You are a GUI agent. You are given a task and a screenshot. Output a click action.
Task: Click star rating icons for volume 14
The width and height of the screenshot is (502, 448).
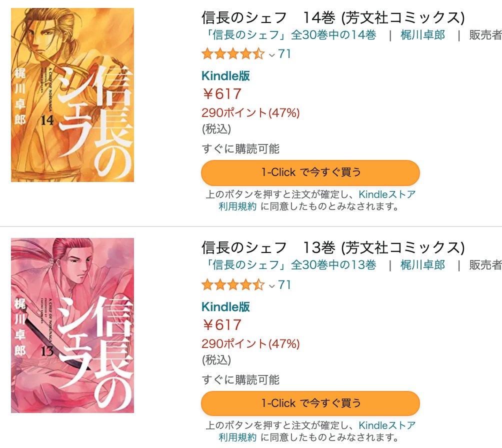pos(233,54)
